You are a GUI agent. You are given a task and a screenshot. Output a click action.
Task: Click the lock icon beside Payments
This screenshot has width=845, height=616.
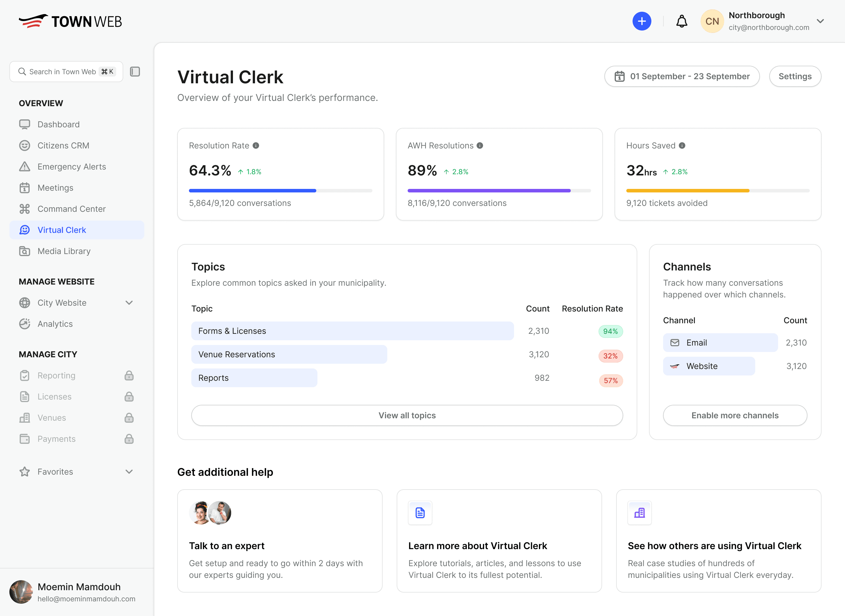[x=129, y=439]
